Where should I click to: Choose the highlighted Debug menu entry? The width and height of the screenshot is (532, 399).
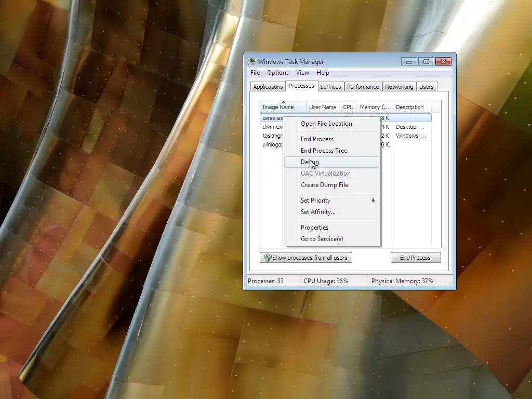[332, 162]
